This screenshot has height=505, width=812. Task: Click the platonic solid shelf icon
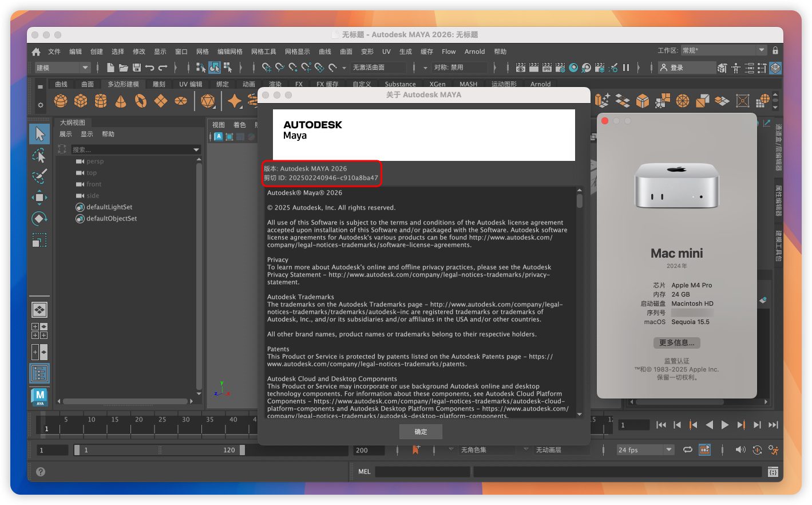point(208,101)
